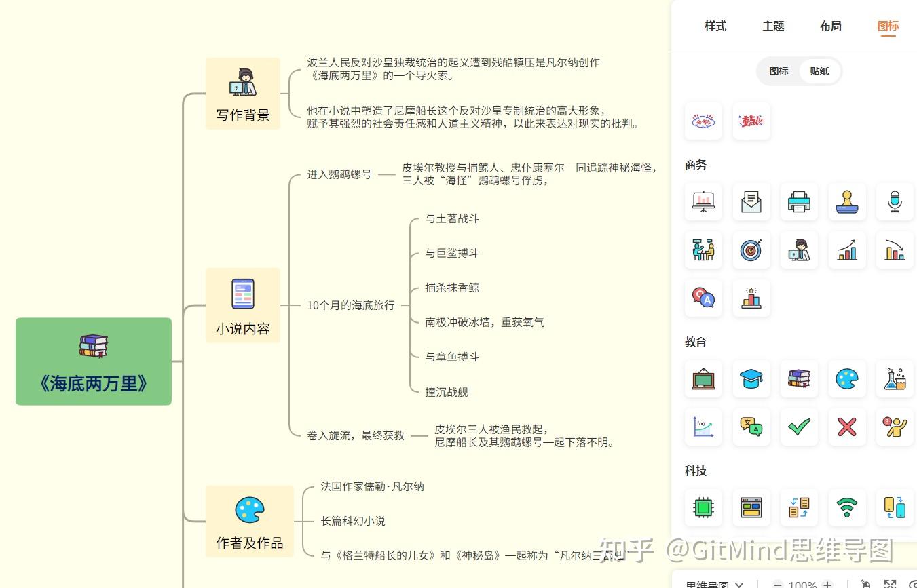The width and height of the screenshot is (917, 588).
Task: Select the stamp/seal icon in 商务 category
Action: (x=847, y=201)
